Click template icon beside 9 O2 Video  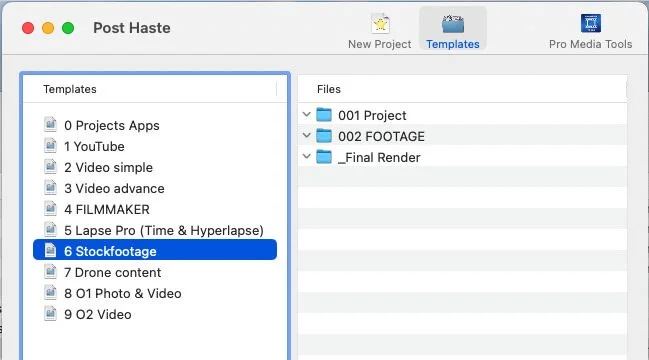pos(50,313)
